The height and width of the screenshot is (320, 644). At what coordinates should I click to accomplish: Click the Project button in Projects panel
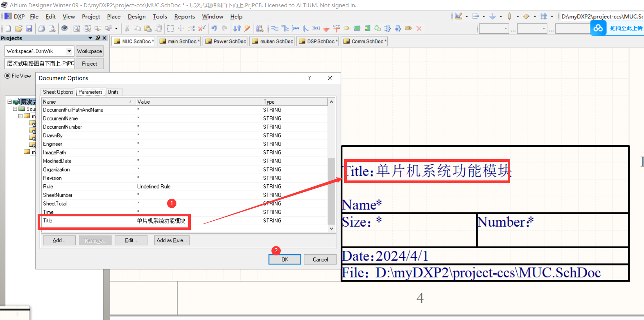[89, 63]
